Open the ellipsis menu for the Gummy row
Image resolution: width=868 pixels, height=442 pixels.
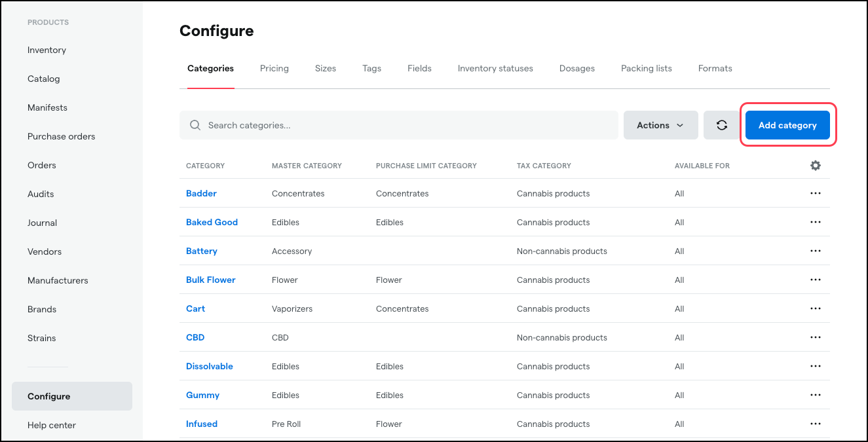click(815, 394)
